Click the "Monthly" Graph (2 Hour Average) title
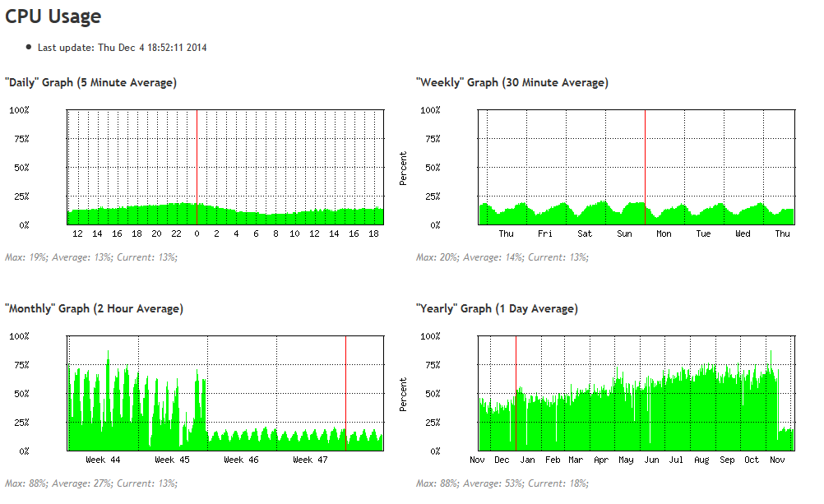 point(94,308)
